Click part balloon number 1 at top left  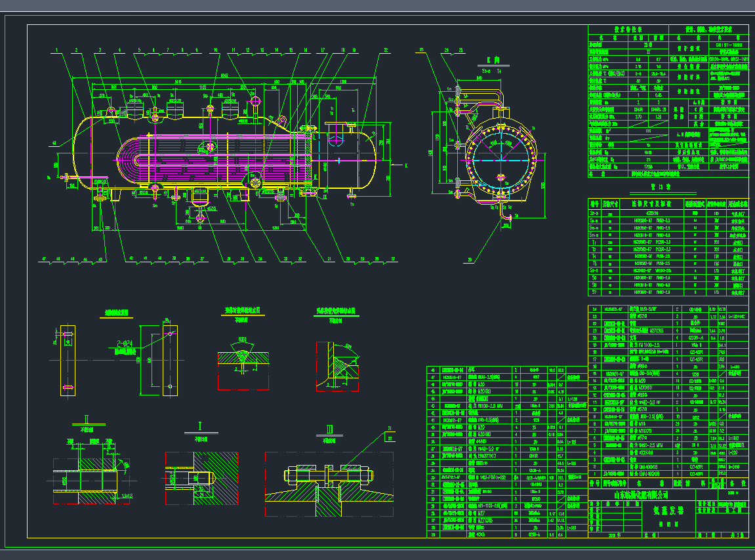click(58, 50)
